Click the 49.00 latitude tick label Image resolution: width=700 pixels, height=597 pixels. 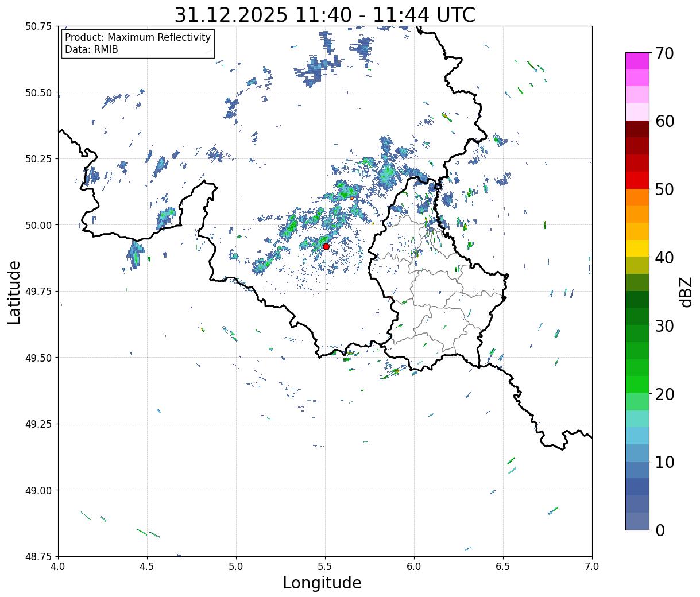38,490
